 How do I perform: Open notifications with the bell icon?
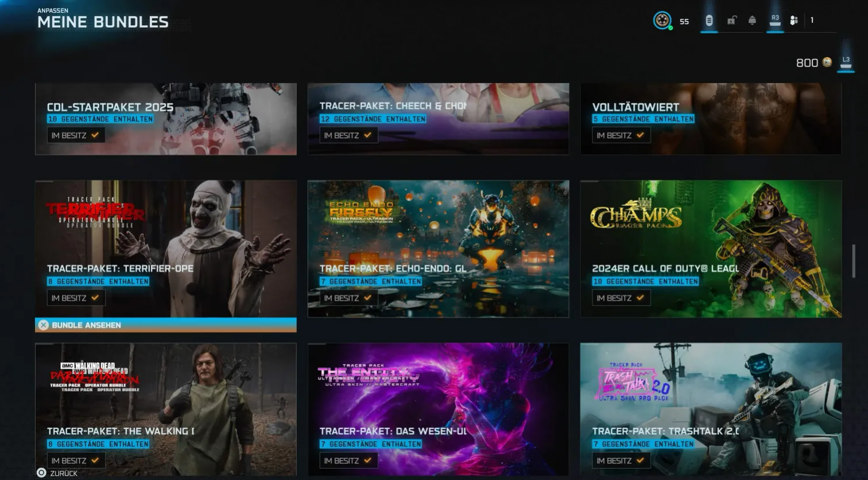click(752, 21)
